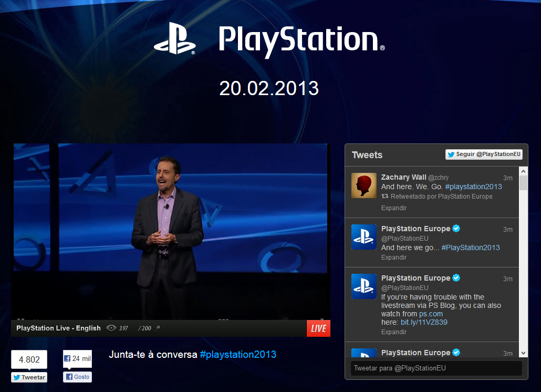
Task: Click the verified badge on the first PlayStation Europe tweet
Action: pos(456,229)
